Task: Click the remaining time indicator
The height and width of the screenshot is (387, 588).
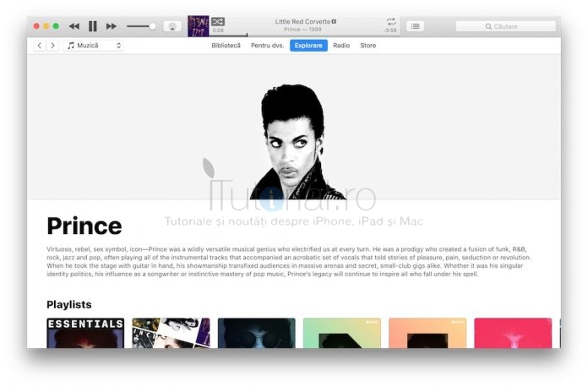Action: pyautogui.click(x=390, y=30)
